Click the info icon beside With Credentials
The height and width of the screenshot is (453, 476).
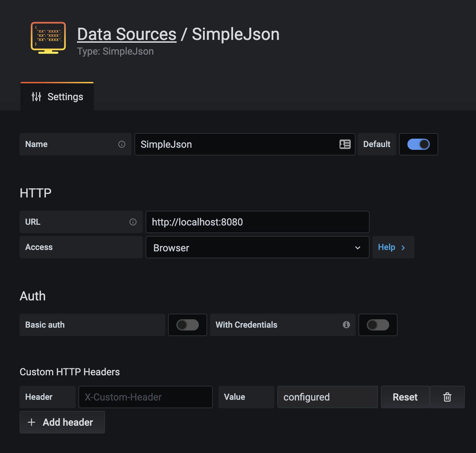pos(346,325)
